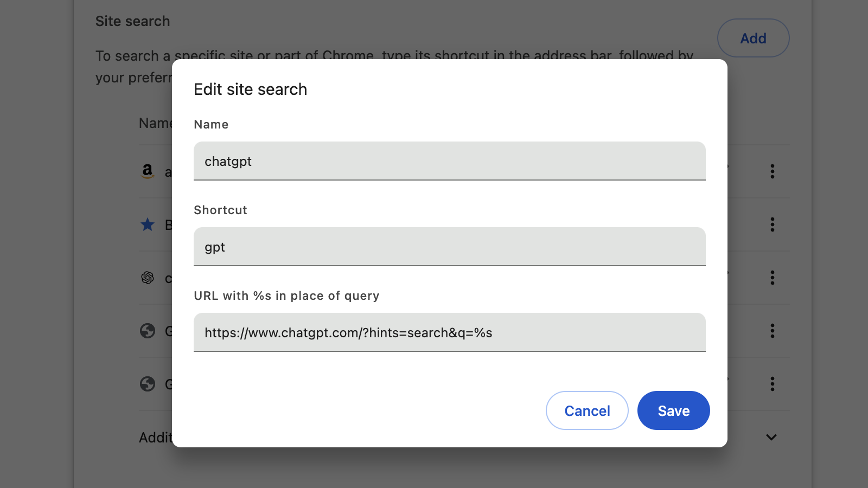Click the Add button
Screen dimensions: 868x488
753,38
